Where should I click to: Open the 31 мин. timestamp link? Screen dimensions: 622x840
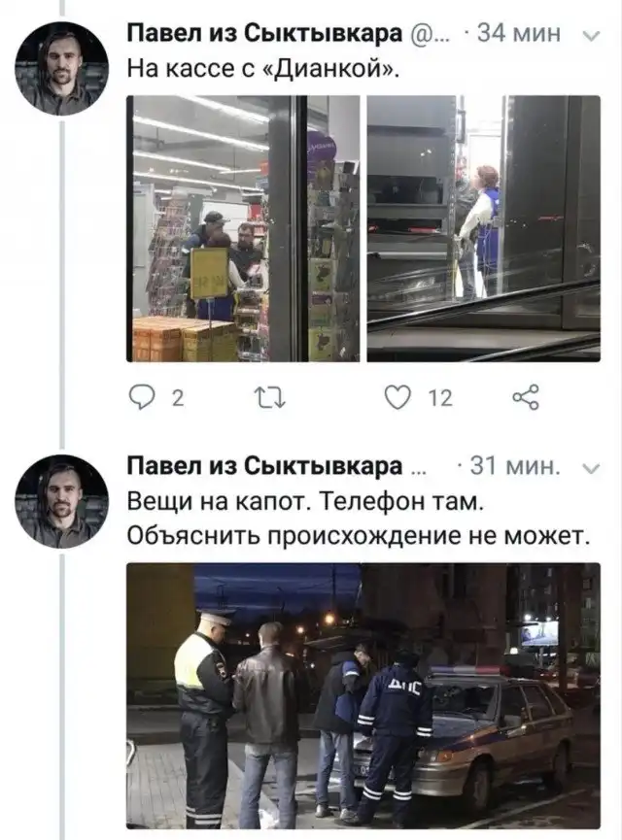pos(515,466)
